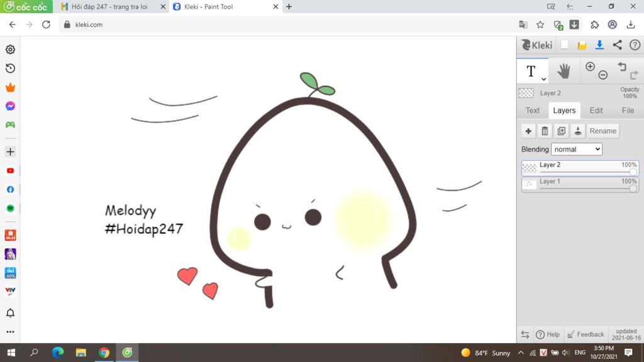Screen dimensions: 644x362
Task: Switch to the Edit tab
Action: click(596, 111)
